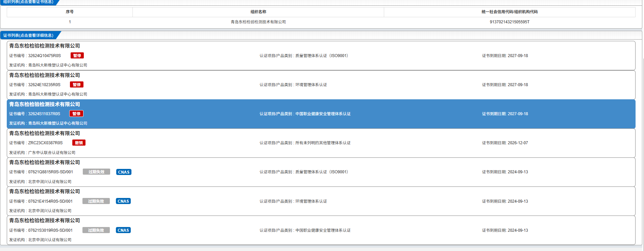
Task: Open the card title above certificate 07621S3019R0S-SD/001
Action: (45, 220)
